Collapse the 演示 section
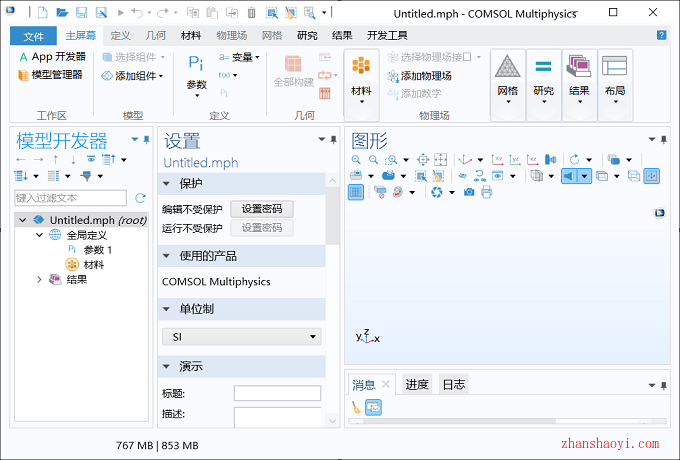Image resolution: width=680 pixels, height=460 pixels. pyautogui.click(x=166, y=366)
